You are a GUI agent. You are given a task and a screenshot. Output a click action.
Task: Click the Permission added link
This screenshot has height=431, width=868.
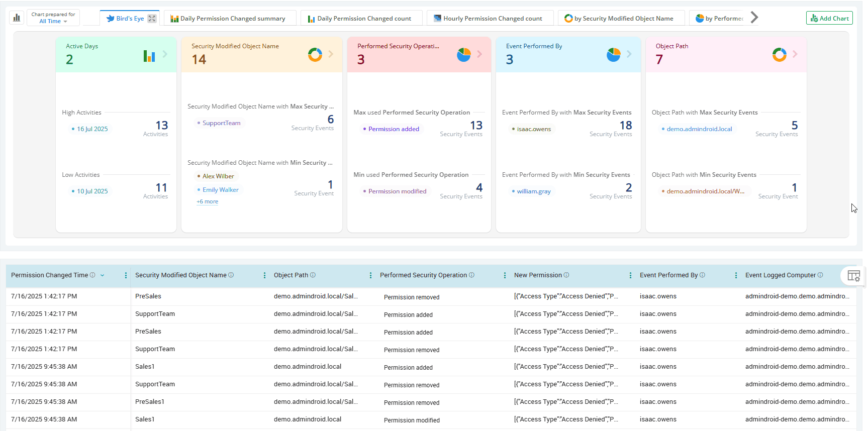tap(394, 129)
